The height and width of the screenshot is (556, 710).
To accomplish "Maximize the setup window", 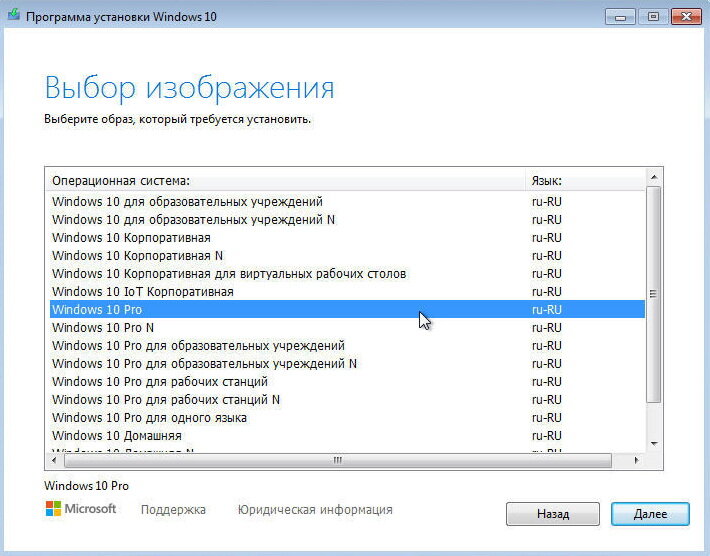I will click(653, 17).
